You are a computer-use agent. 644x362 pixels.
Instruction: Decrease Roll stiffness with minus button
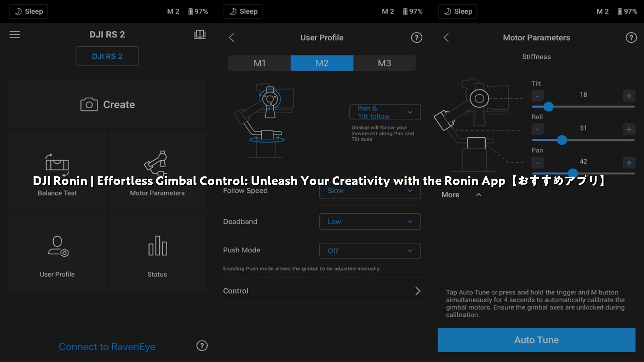(537, 129)
